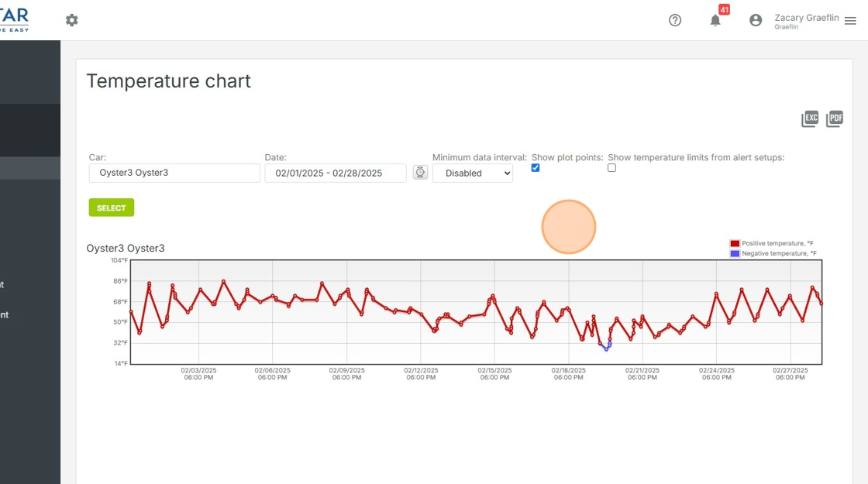Uncheck Show plot points checkbox
The height and width of the screenshot is (484, 868).
(x=536, y=167)
